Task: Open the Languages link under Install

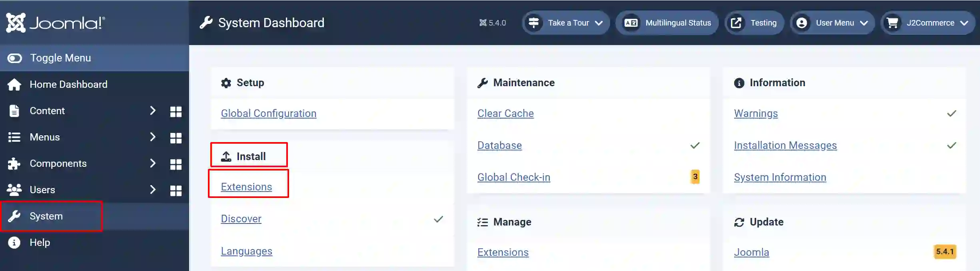Action: point(247,251)
